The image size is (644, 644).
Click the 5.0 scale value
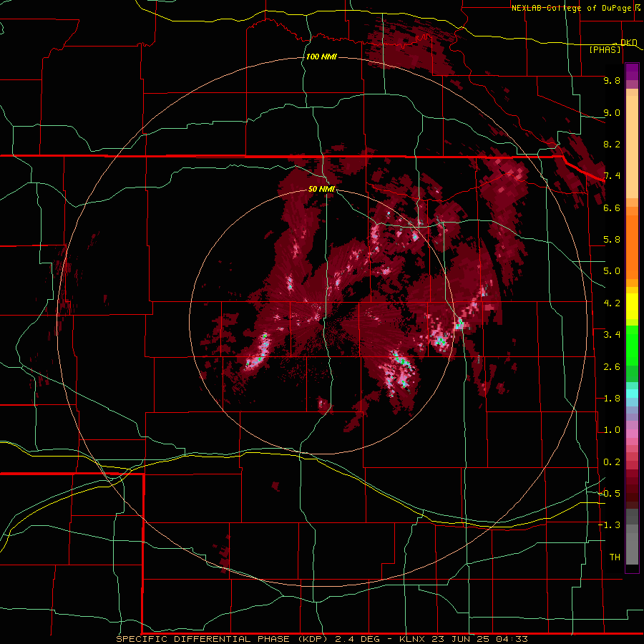pos(612,271)
